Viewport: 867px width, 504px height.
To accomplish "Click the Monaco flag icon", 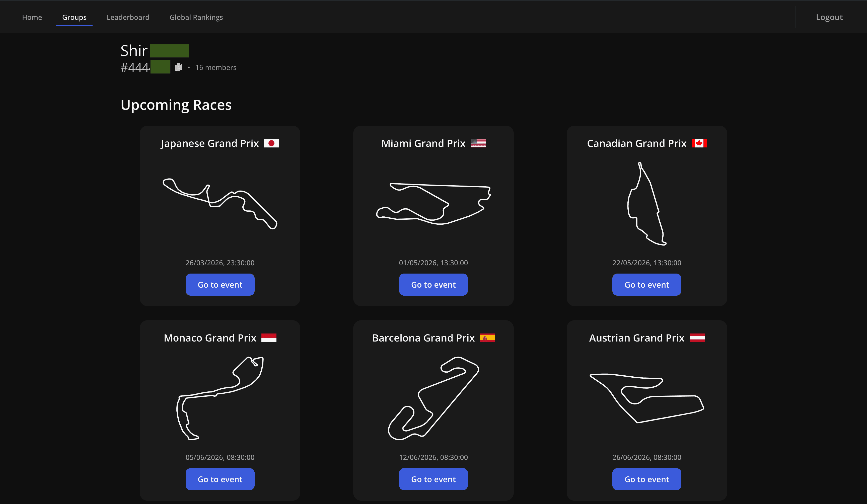I will pyautogui.click(x=269, y=338).
